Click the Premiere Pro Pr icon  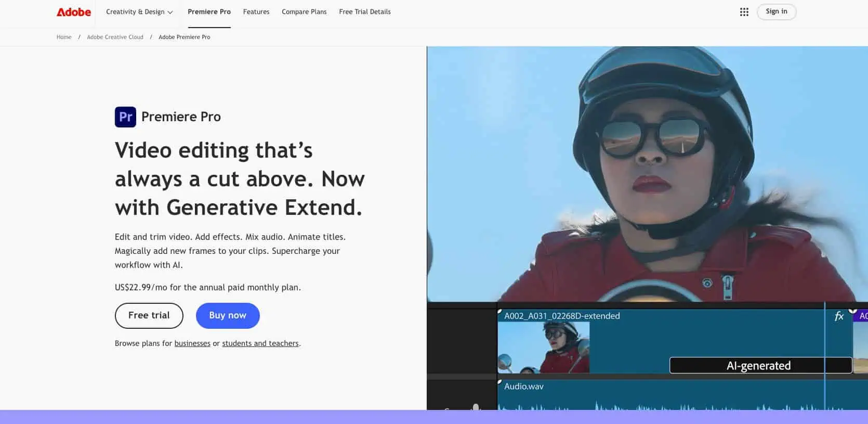[x=125, y=117]
